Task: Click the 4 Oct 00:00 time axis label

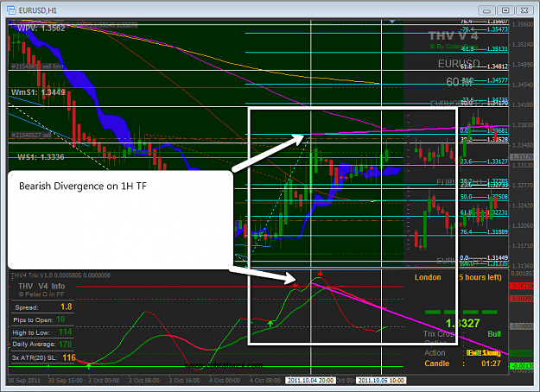Action: point(225,380)
